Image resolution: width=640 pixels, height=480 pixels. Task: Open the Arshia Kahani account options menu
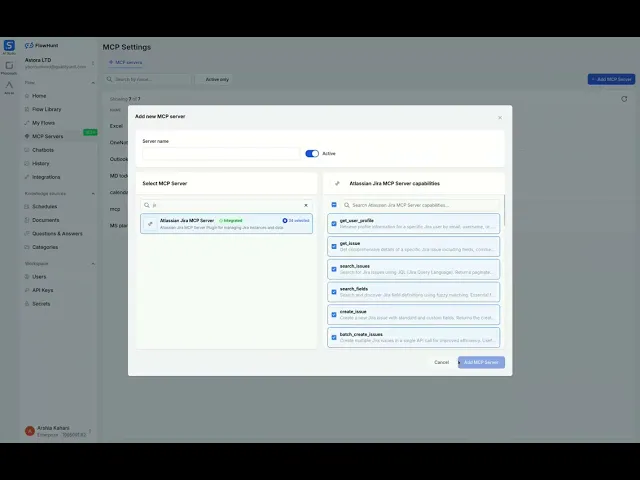(90, 431)
